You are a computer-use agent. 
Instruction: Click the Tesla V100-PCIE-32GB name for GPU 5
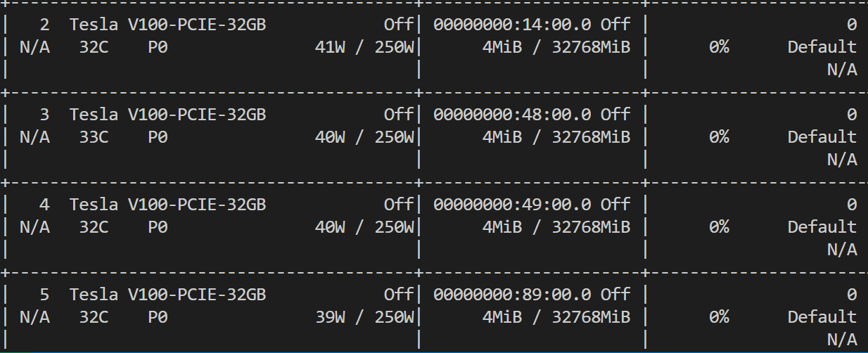pyautogui.click(x=167, y=295)
